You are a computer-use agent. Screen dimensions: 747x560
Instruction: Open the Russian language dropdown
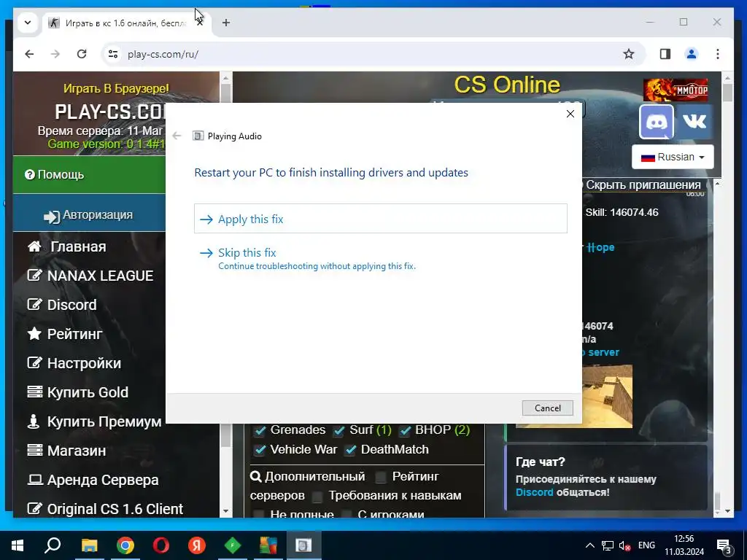673,157
